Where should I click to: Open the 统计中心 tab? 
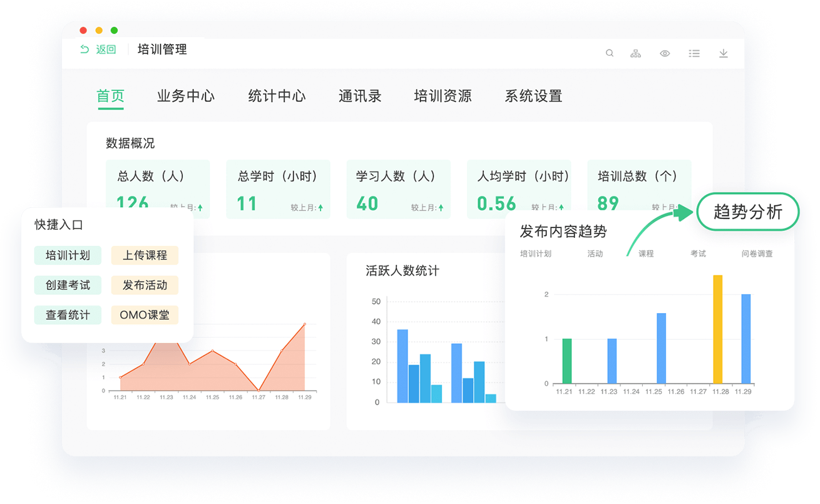277,96
